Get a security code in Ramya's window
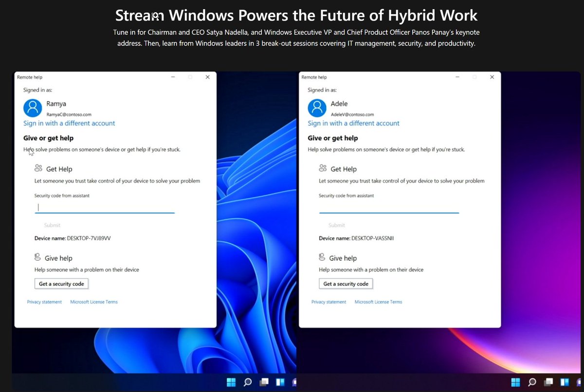Screen dimensions: 584x392 pyautogui.click(x=61, y=284)
